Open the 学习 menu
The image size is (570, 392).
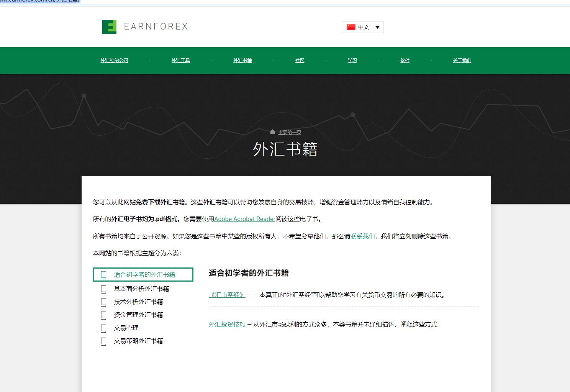coord(352,61)
